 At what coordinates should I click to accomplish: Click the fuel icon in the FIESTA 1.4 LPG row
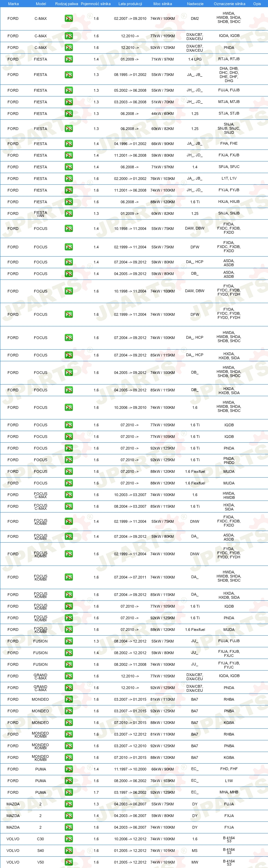click(x=69, y=59)
